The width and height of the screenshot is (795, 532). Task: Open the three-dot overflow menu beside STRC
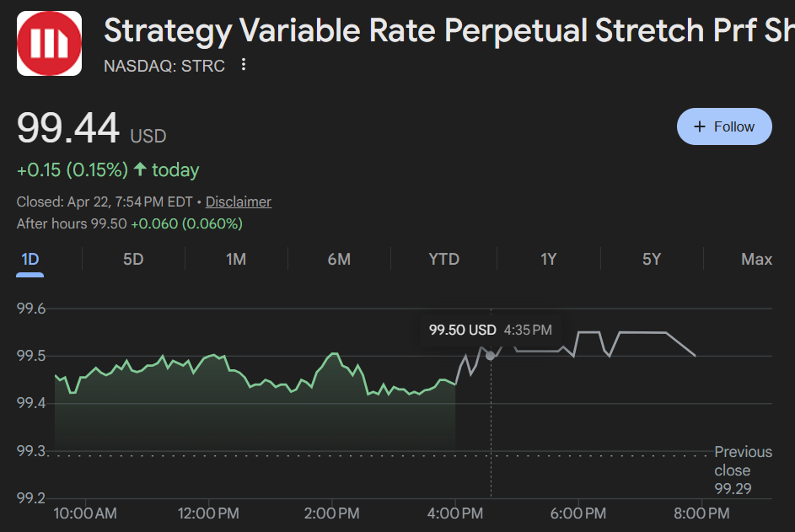click(243, 64)
